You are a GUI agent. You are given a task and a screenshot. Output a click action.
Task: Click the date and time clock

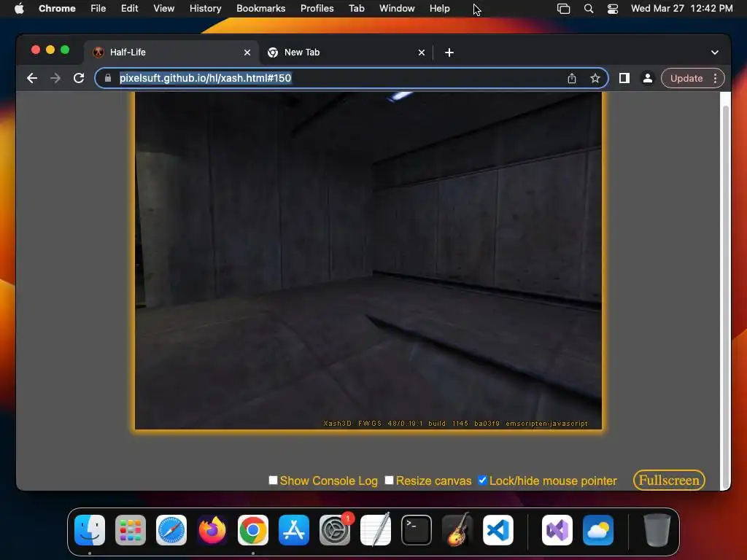pyautogui.click(x=682, y=9)
